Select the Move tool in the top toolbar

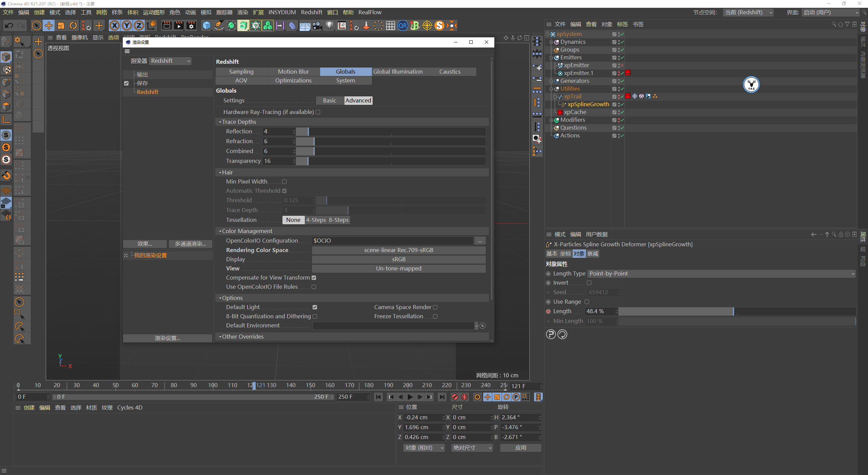[x=49, y=25]
